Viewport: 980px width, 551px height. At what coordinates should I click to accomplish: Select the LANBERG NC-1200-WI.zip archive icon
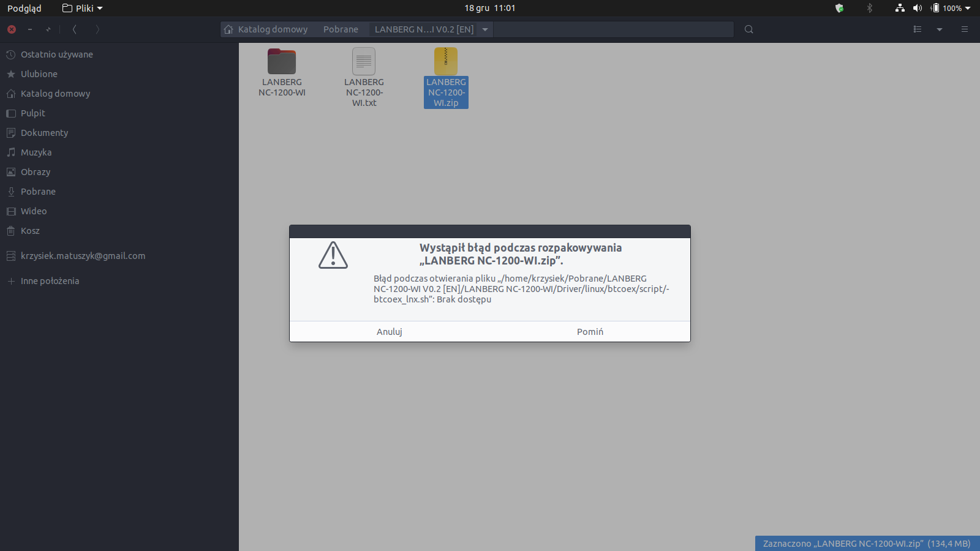pos(446,61)
